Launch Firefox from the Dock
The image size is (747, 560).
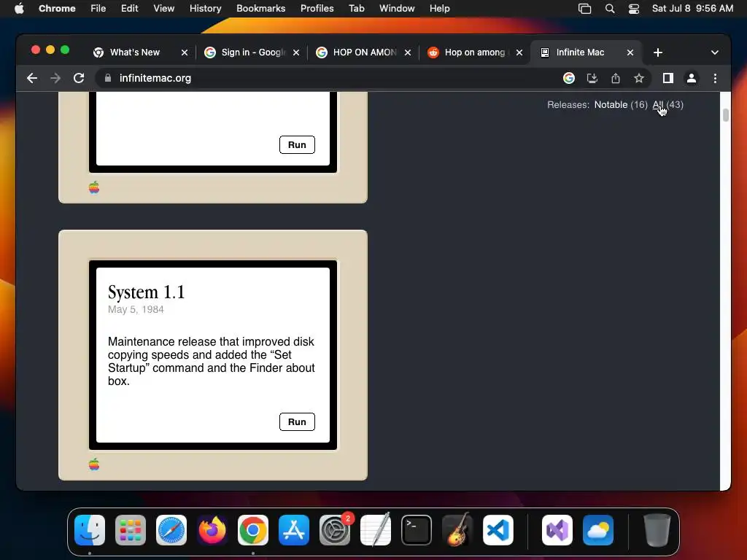click(212, 530)
